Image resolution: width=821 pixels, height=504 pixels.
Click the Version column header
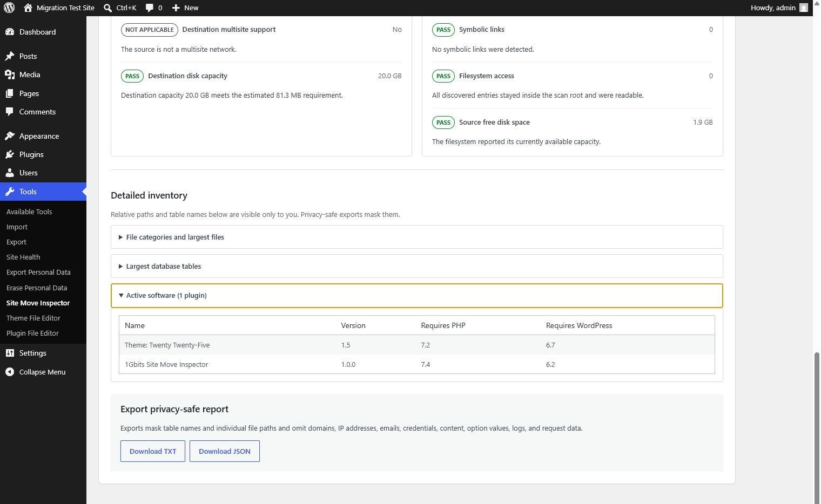point(353,325)
